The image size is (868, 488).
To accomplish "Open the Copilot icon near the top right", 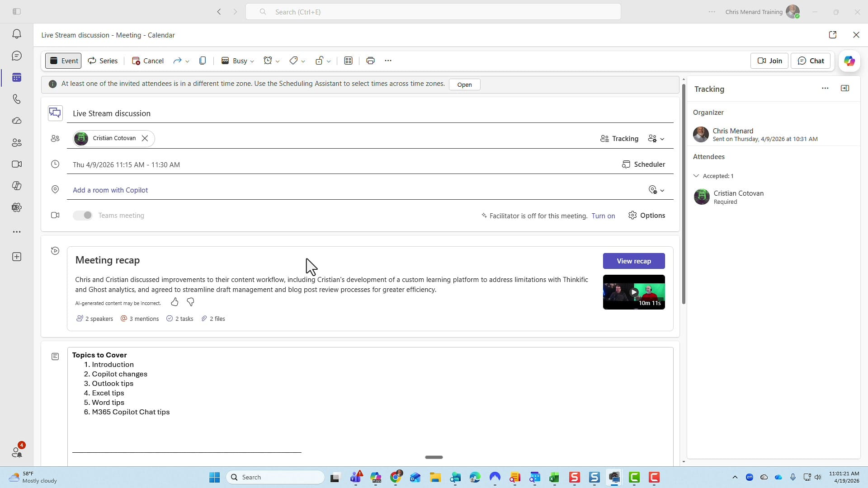I will pos(849,61).
